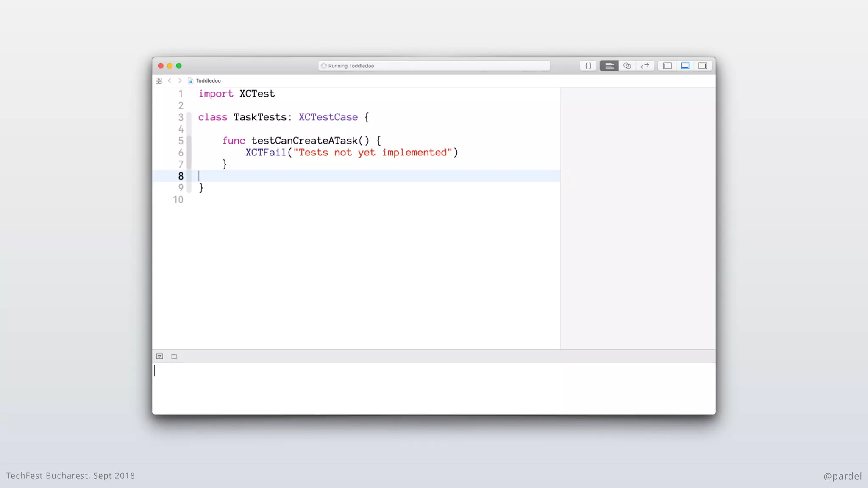The width and height of the screenshot is (868, 488).
Task: Go forward in file history
Action: point(180,80)
